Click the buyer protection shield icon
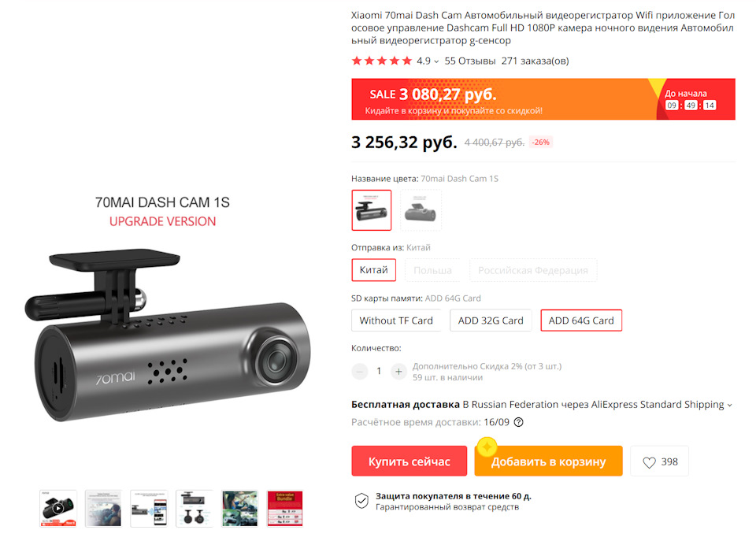The height and width of the screenshot is (541, 756). [361, 501]
